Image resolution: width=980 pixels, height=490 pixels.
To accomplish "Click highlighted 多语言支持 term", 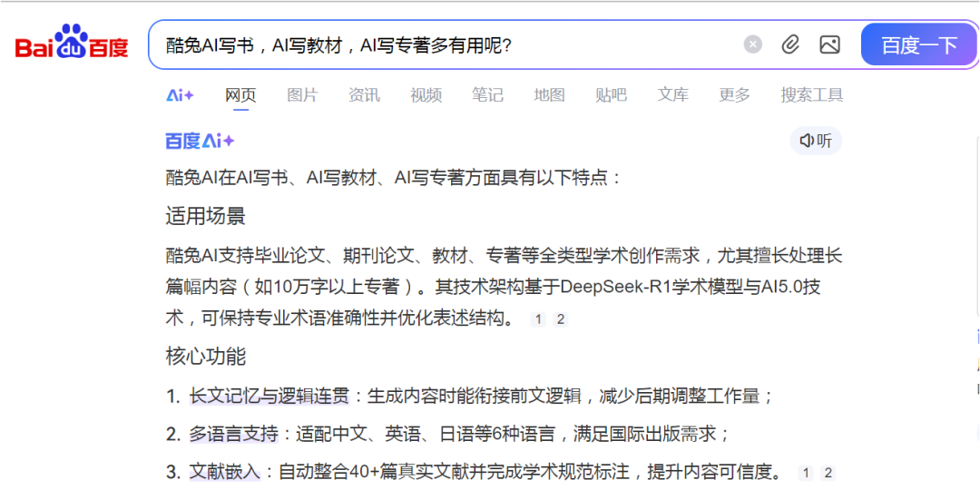I will click(234, 434).
